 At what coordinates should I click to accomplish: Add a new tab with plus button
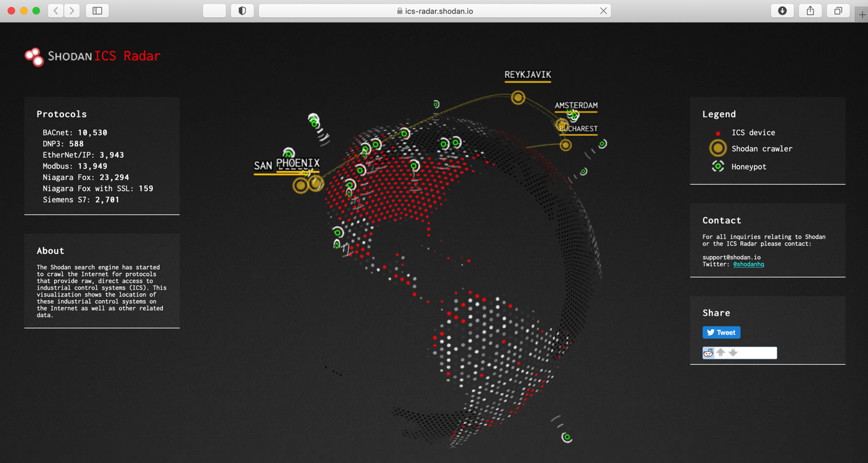click(862, 14)
